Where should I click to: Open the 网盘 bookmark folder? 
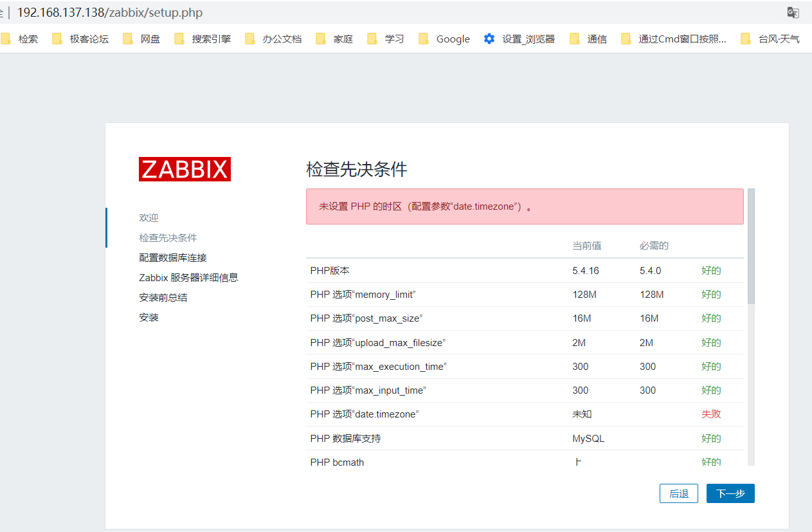point(141,39)
